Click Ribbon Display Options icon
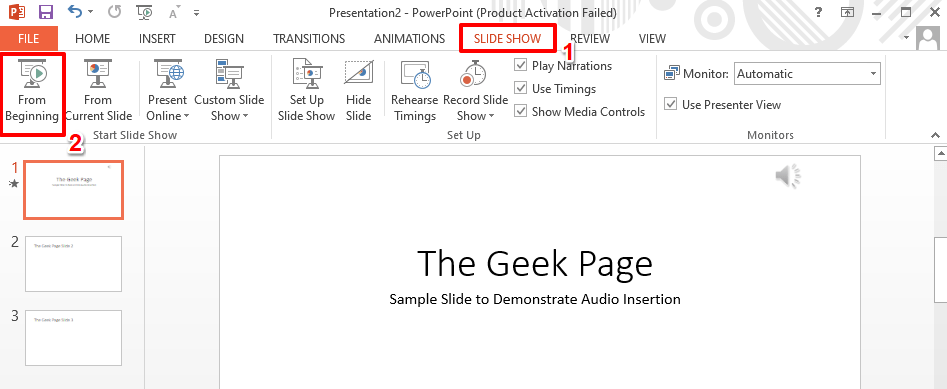 pos(848,12)
